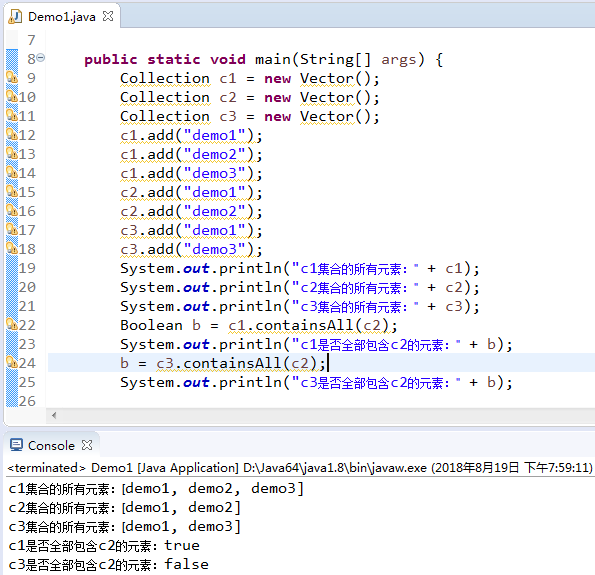595x575 pixels.
Task: Click the warning marker on line 12
Action: 12,134
